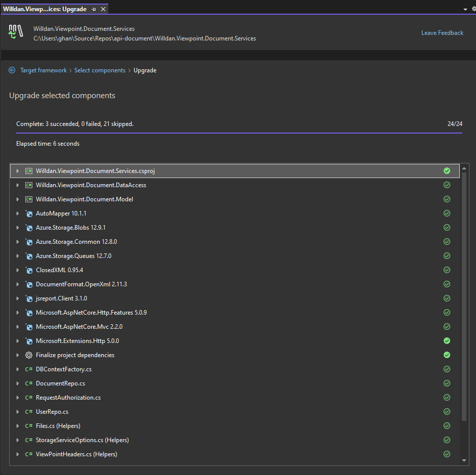
Task: Expand the Willdan.Viewpoint.Document.DataAccess node
Action: tap(18, 185)
